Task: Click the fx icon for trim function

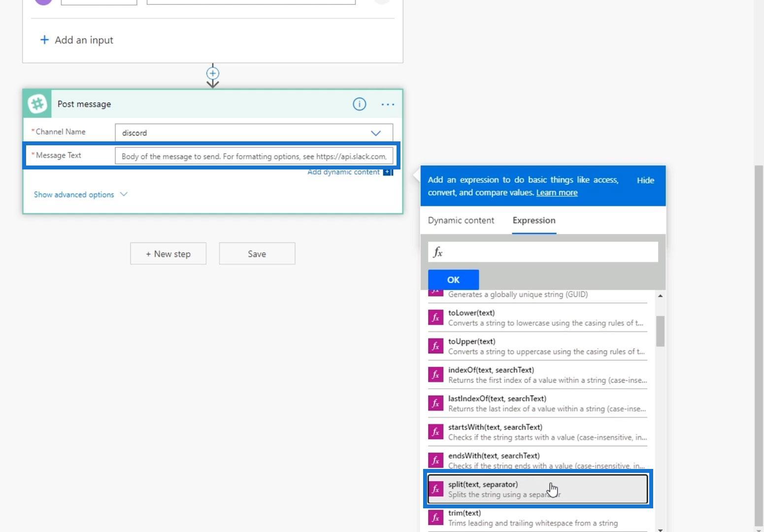Action: pyautogui.click(x=435, y=518)
